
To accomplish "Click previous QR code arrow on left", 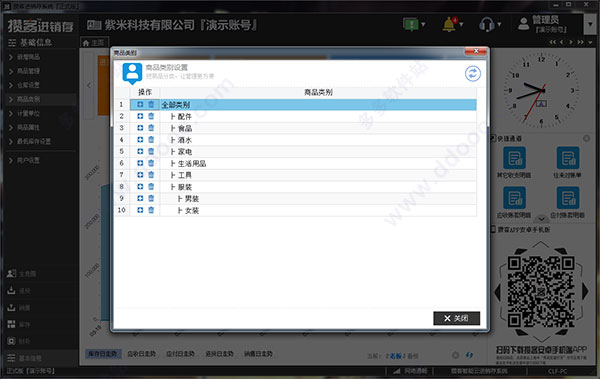I will tap(497, 292).
